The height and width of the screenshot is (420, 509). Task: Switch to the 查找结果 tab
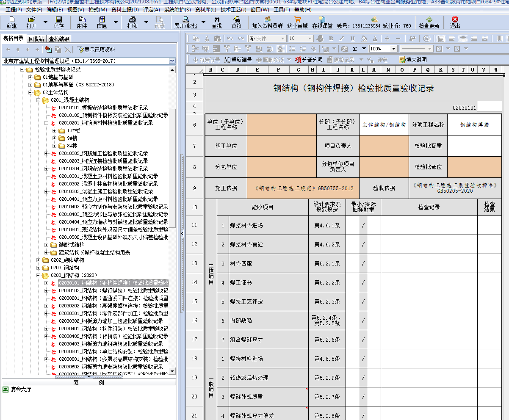[59, 39]
